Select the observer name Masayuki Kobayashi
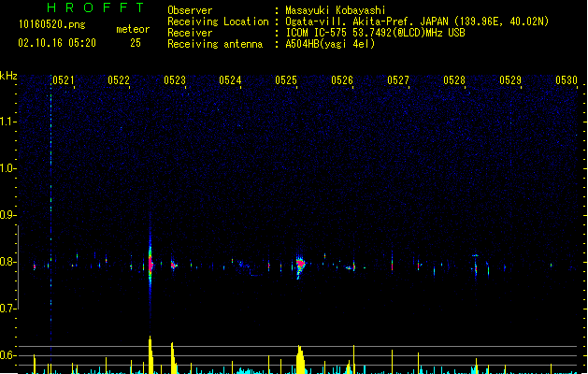Image resolution: width=588 pixels, height=374 pixels. tap(336, 10)
